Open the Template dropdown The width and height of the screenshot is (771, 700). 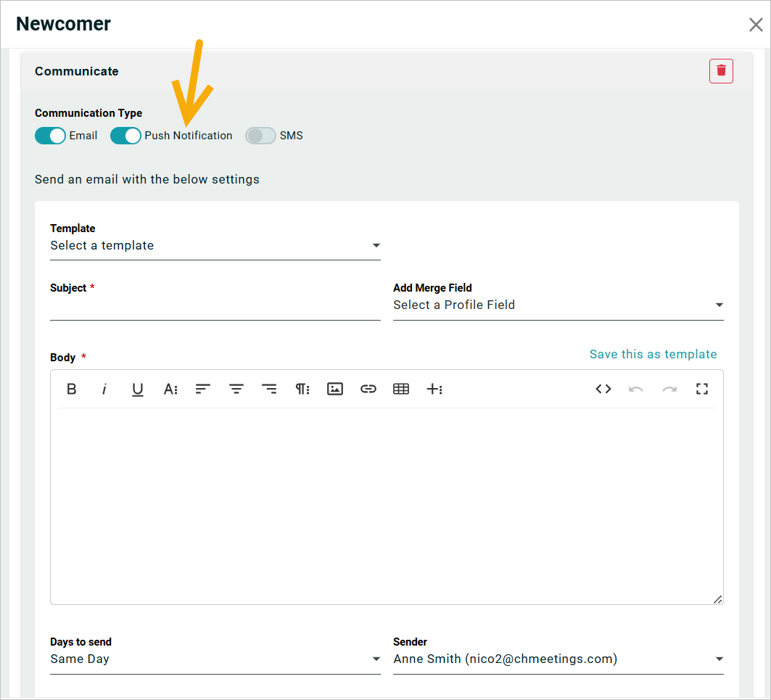point(215,245)
